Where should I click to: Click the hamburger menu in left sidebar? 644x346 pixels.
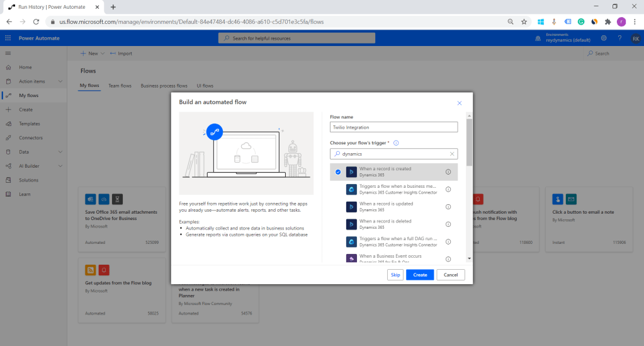click(x=8, y=54)
